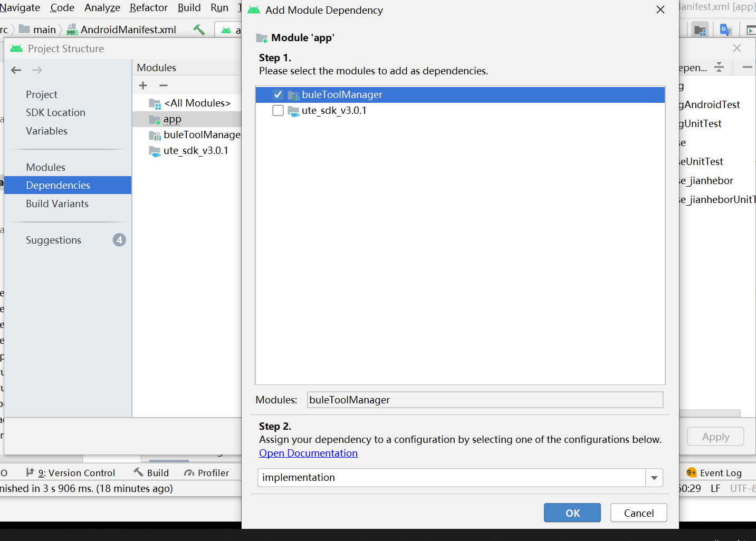This screenshot has height=541, width=756.
Task: Open the Build menu
Action: coord(189,7)
